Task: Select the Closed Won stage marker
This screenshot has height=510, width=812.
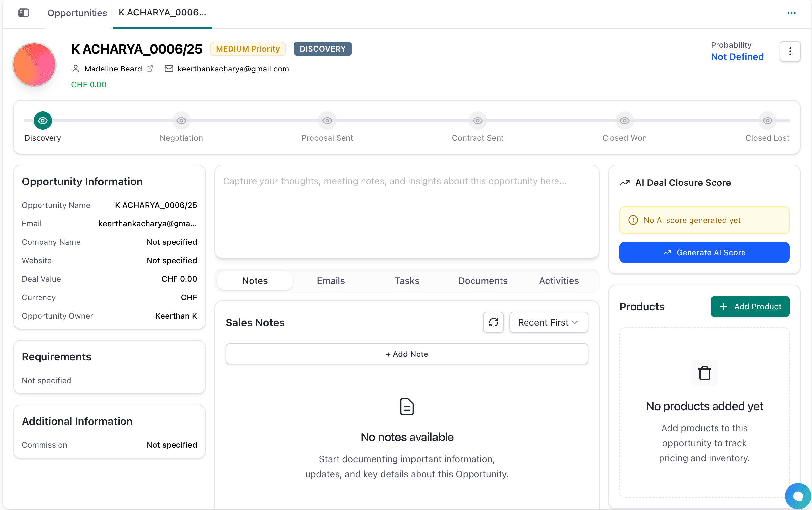Action: tap(624, 121)
